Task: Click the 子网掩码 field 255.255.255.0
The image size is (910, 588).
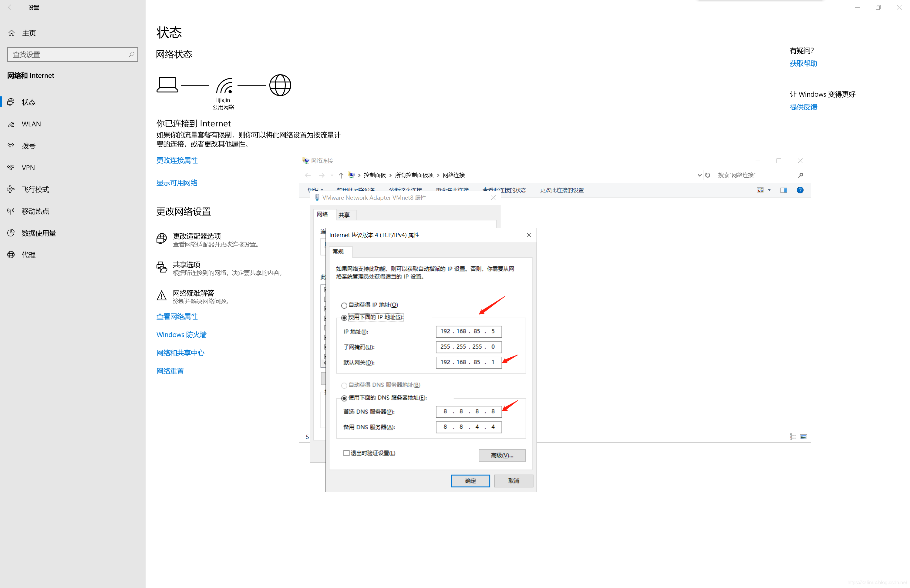Action: coord(468,347)
